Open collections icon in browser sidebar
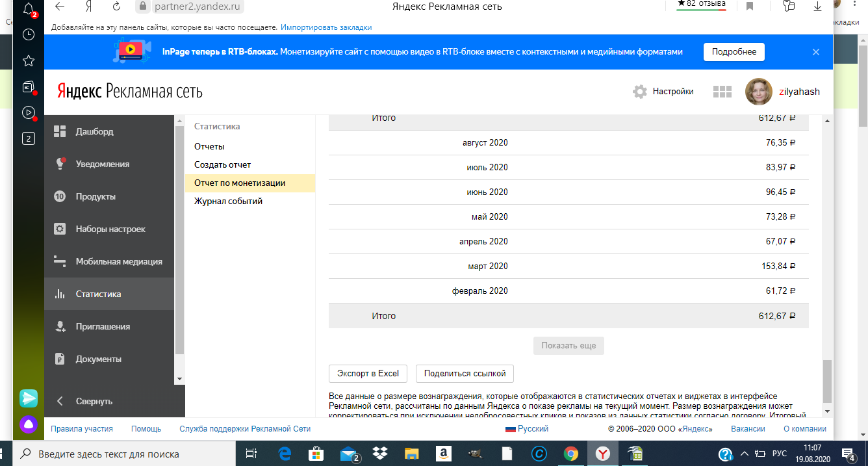Viewport: 868px width, 466px height. point(29,86)
